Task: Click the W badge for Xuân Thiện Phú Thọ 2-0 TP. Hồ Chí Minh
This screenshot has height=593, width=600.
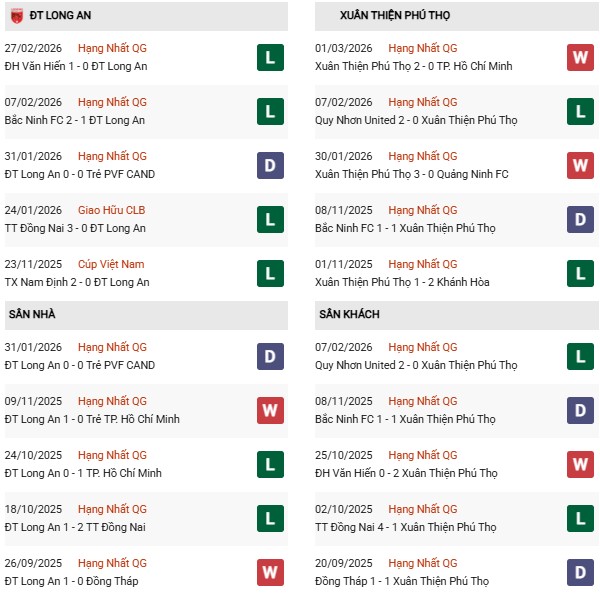Action: coord(580,57)
